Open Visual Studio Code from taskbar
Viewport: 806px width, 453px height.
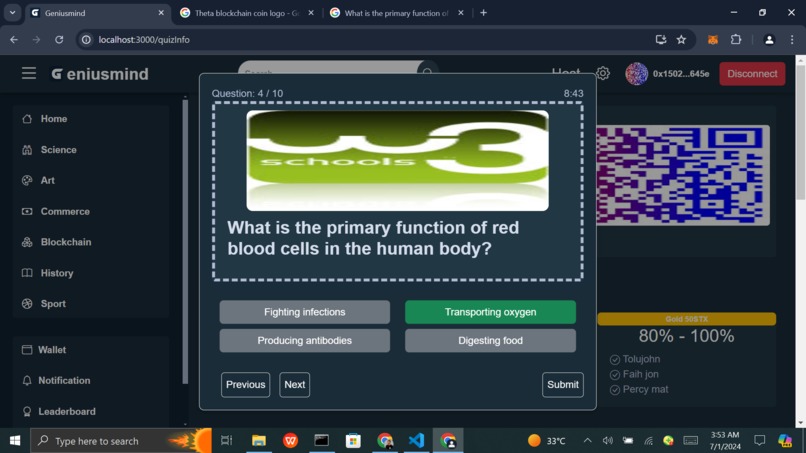point(416,441)
